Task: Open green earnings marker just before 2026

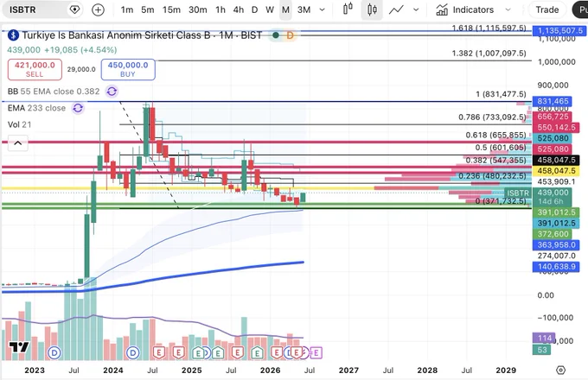Action: 257,352
